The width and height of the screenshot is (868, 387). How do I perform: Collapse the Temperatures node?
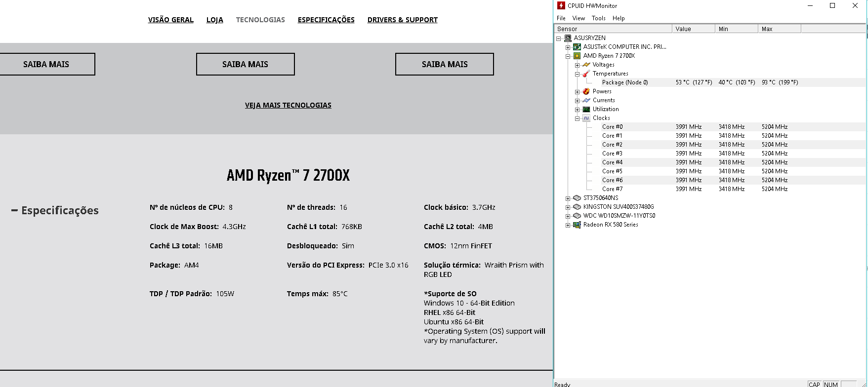tap(577, 74)
